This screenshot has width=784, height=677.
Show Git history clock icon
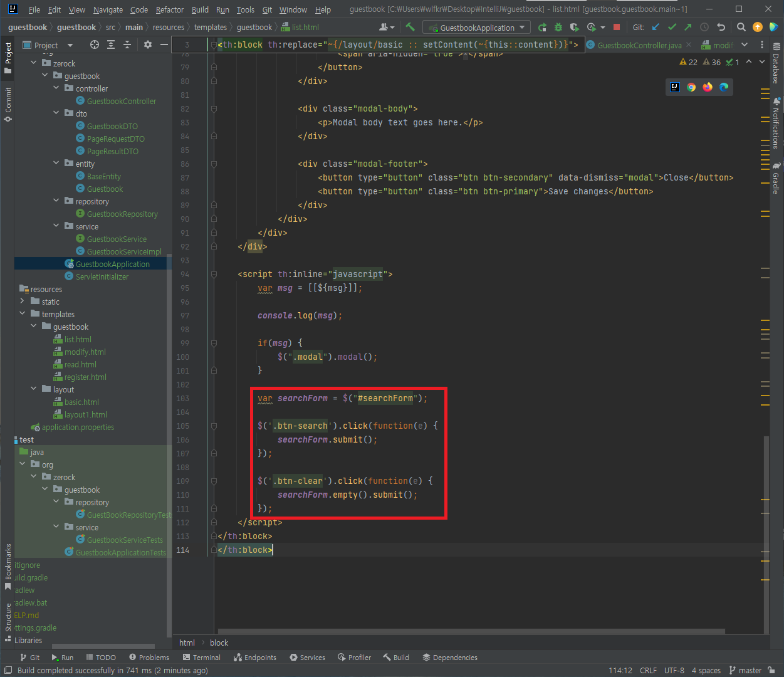[704, 27]
